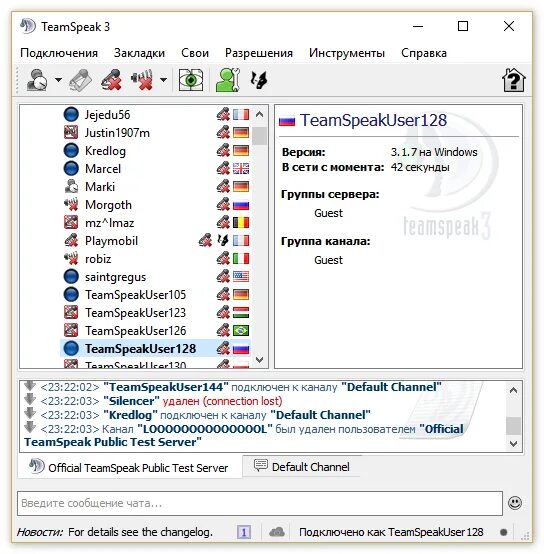Click the Connect to server toolbar icon
544x554 pixels.
37,80
